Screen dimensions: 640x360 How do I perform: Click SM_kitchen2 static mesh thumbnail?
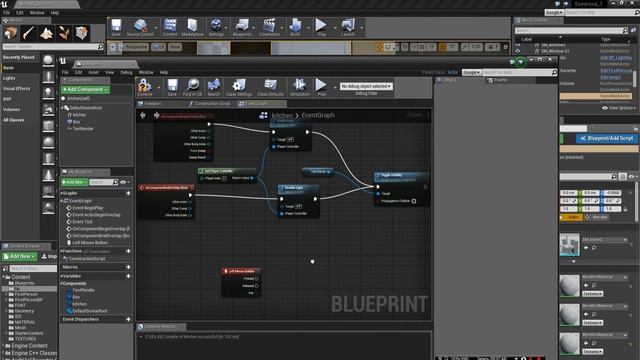point(570,244)
